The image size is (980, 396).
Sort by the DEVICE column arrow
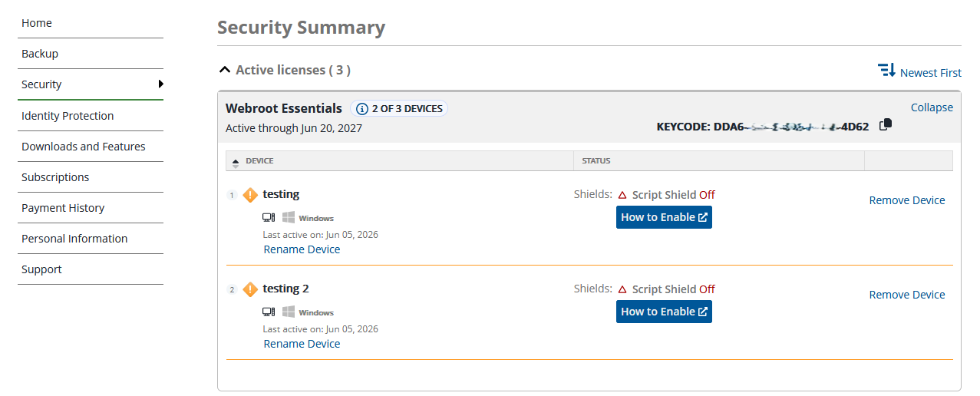point(236,162)
